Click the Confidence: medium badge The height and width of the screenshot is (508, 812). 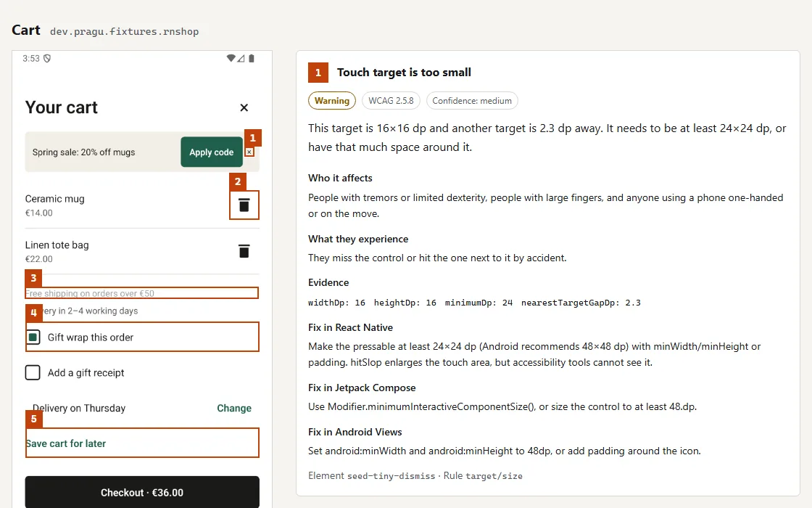472,101
